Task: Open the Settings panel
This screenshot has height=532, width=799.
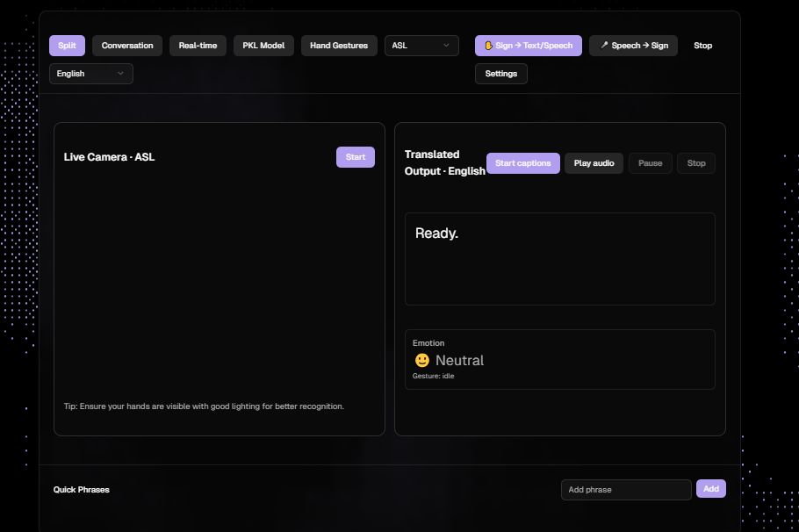Action: 501,74
